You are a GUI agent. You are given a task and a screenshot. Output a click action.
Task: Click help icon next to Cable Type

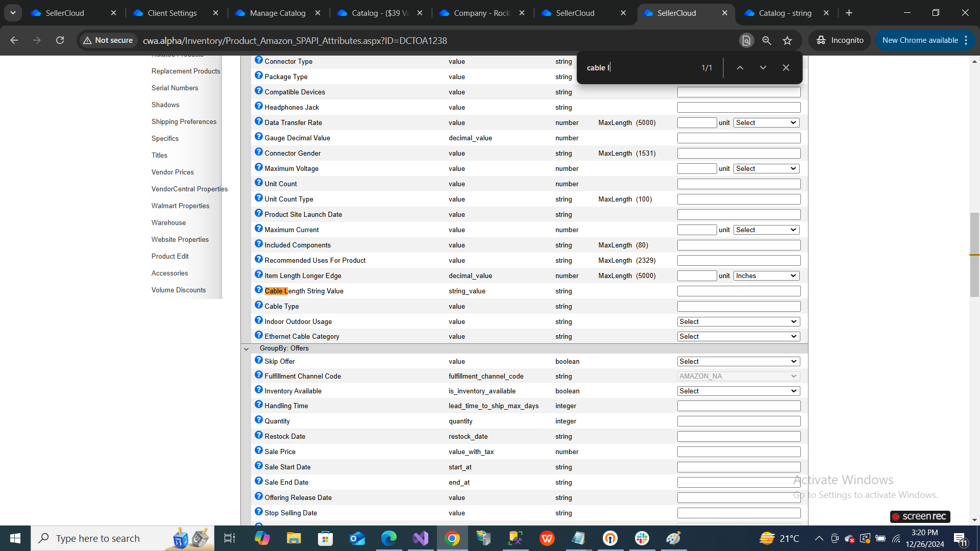[259, 305]
